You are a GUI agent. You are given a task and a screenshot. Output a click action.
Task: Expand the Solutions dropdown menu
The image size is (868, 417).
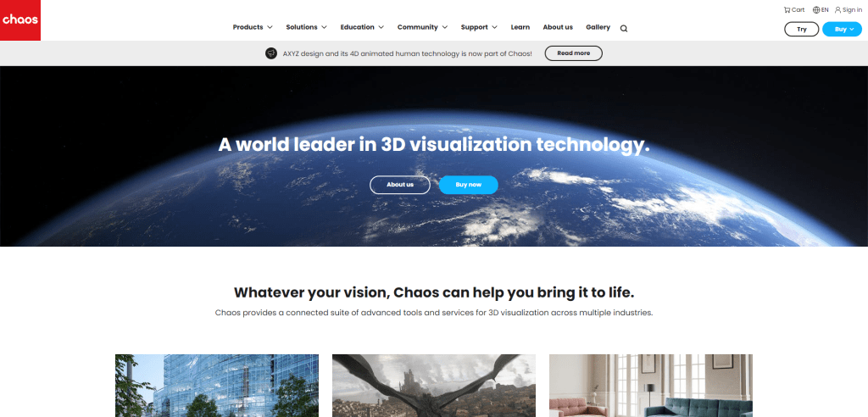pos(306,27)
